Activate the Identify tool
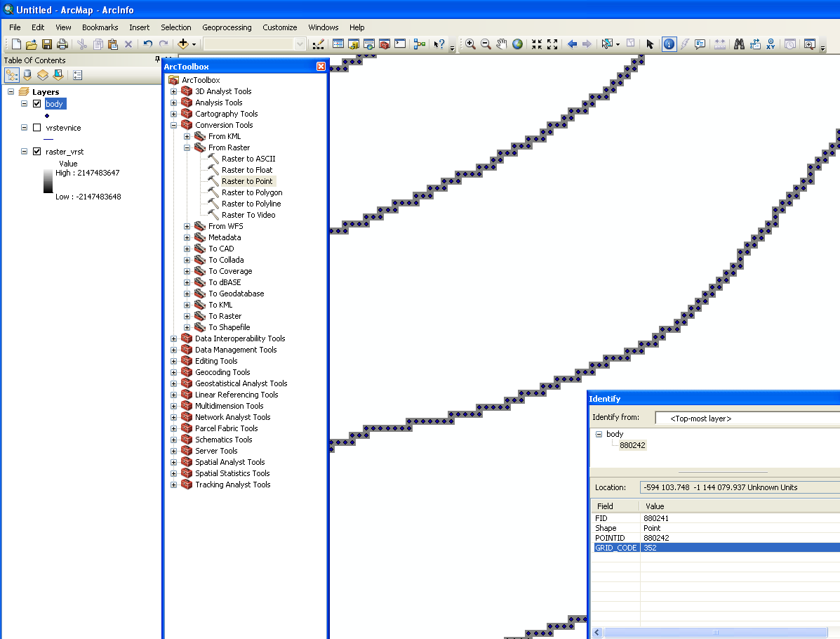Image resolution: width=840 pixels, height=639 pixels. tap(669, 44)
